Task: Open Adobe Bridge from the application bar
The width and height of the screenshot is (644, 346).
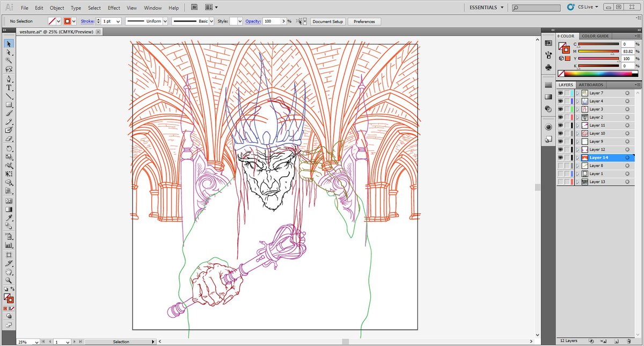Action: (x=195, y=8)
